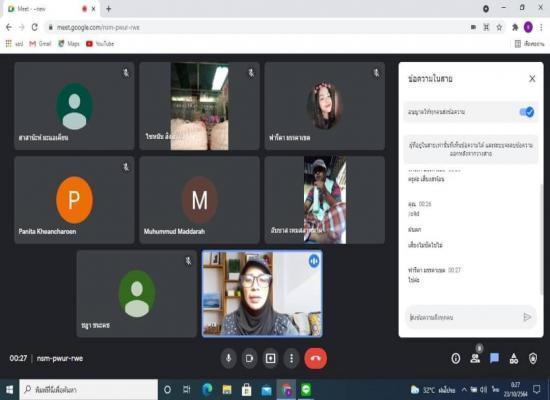The width and height of the screenshot is (550, 400).
Task: Open host controls shield icon
Action: point(533,358)
